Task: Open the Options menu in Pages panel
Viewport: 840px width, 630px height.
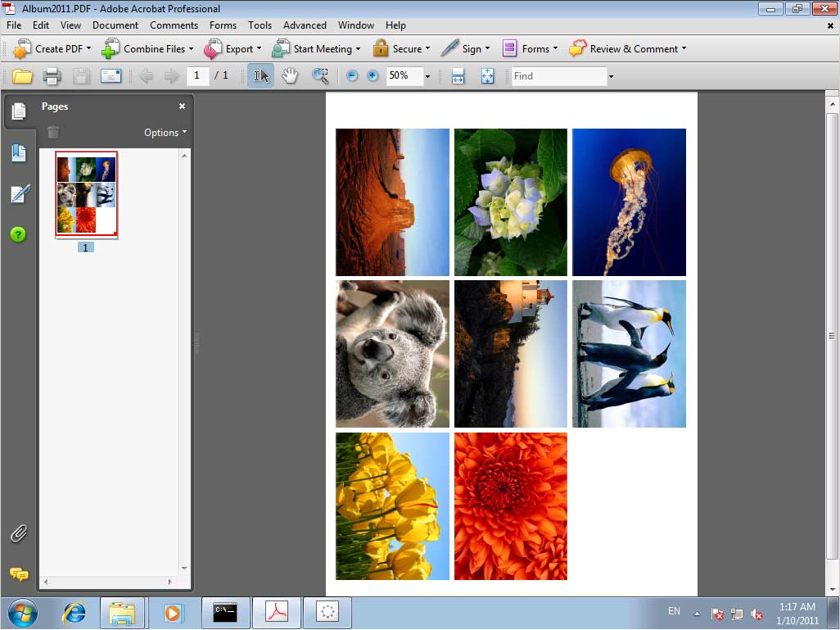Action: [165, 132]
